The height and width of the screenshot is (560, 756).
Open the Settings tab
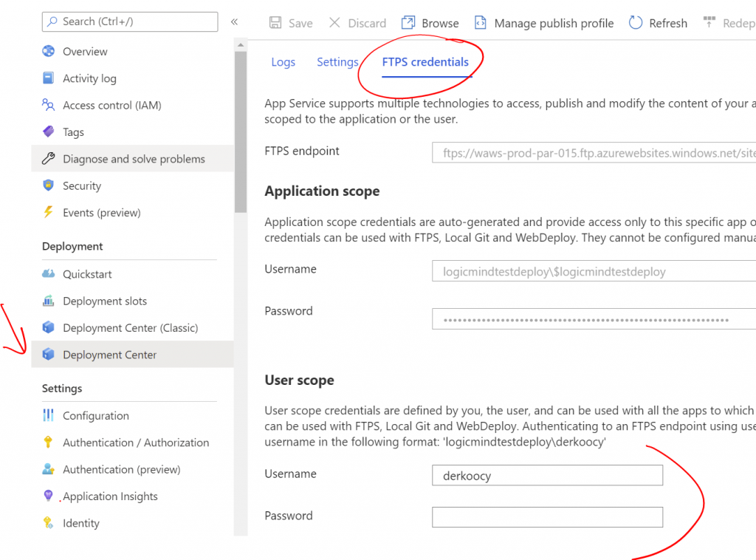(x=337, y=62)
